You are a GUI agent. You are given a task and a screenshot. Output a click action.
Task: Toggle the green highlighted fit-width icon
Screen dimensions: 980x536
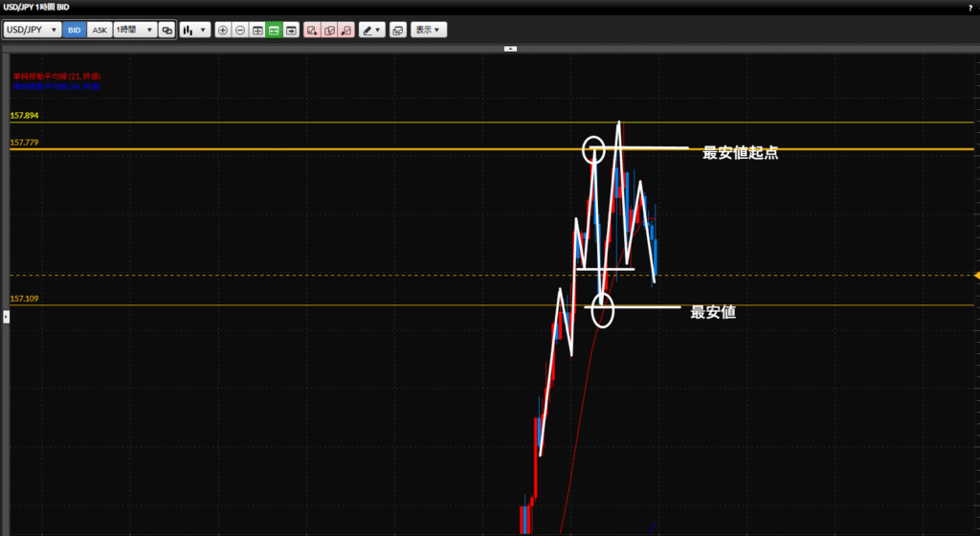[x=275, y=30]
